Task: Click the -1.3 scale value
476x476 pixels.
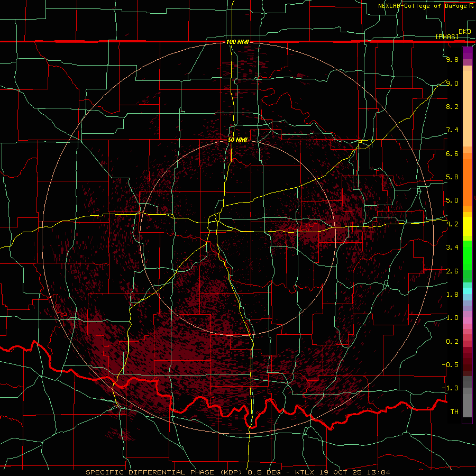Action: tap(450, 388)
